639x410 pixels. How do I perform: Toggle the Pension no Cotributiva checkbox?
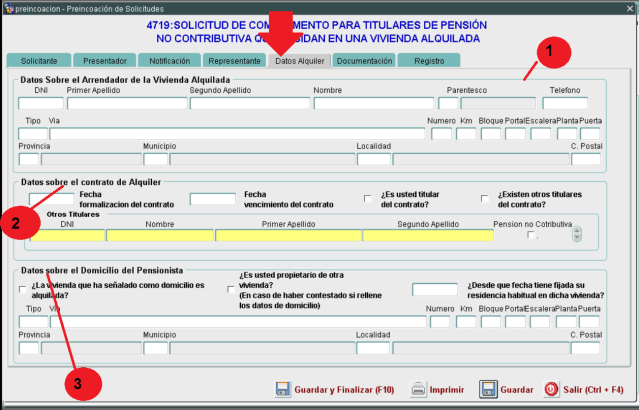(531, 235)
